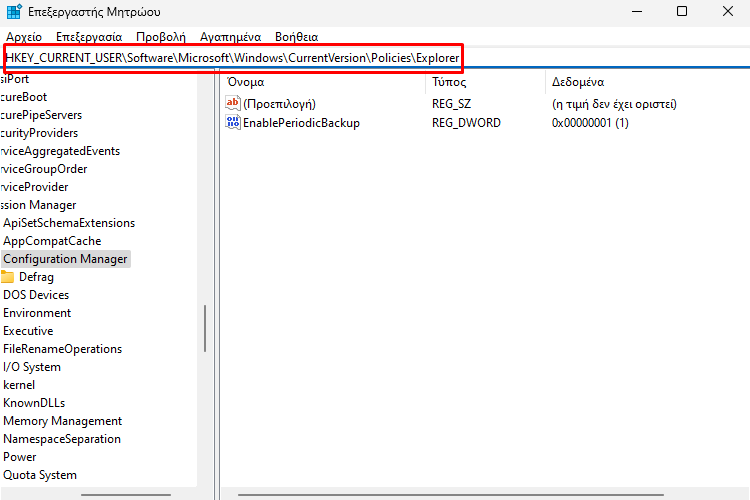
Task: Click the tree pane horizontal scrollbar
Action: (126, 495)
